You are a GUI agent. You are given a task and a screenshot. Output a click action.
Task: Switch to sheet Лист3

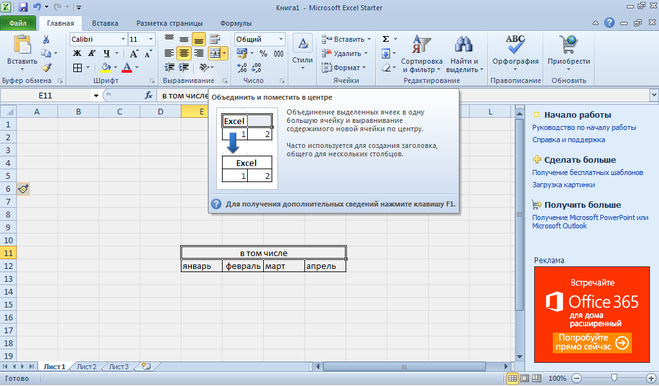(x=119, y=367)
